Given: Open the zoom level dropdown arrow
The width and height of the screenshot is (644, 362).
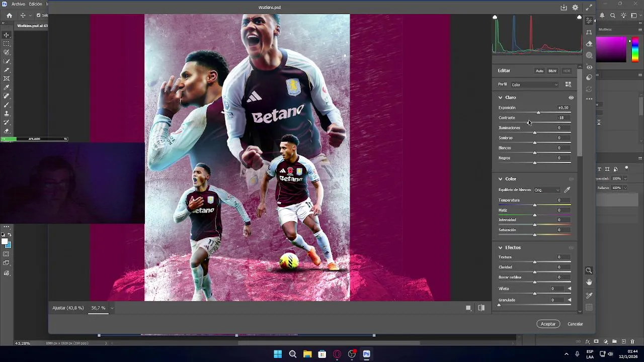Looking at the screenshot, I should tap(112, 308).
